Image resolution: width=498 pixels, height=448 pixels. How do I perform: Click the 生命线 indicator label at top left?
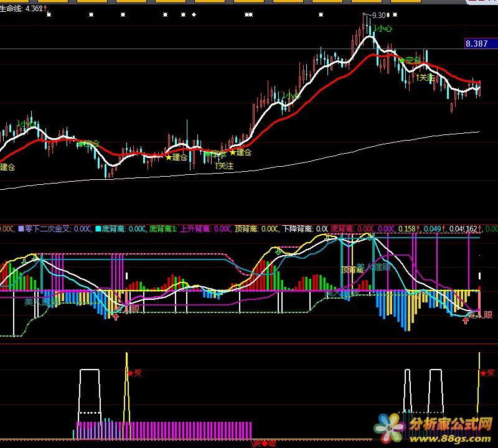(14, 9)
